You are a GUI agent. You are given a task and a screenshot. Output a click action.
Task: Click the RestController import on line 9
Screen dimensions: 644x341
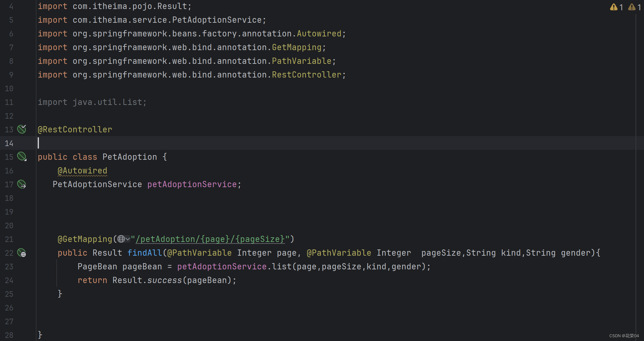point(306,75)
